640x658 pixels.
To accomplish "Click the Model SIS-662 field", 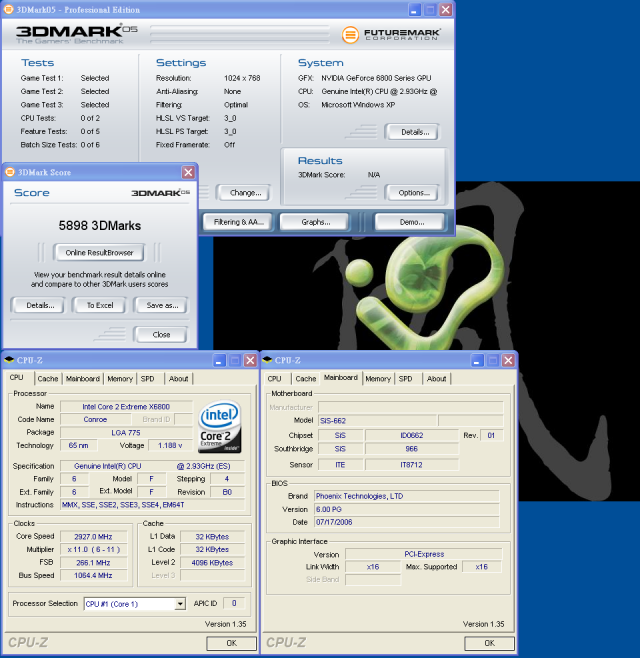I will coord(377,420).
